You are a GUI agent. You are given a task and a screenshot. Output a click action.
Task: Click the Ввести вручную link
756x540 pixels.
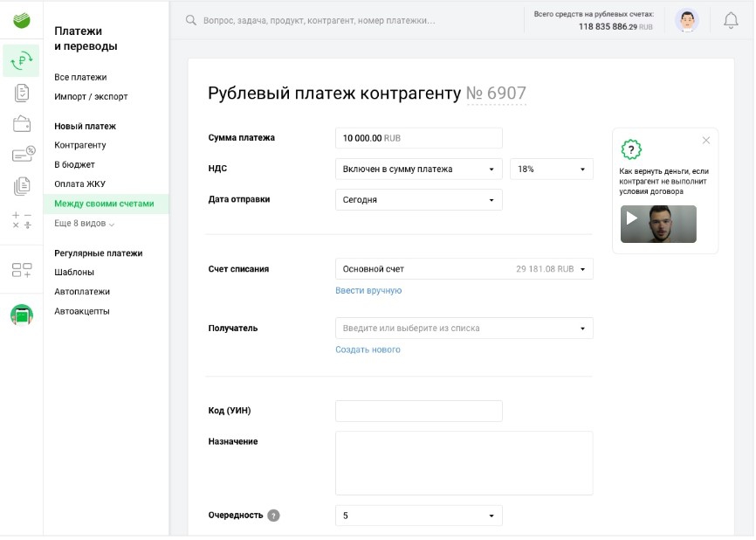[x=368, y=291]
